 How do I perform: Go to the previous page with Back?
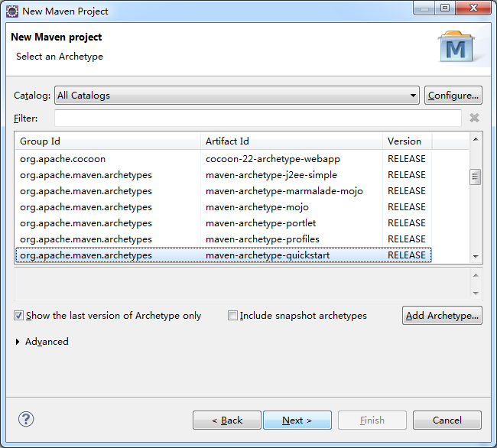point(227,420)
